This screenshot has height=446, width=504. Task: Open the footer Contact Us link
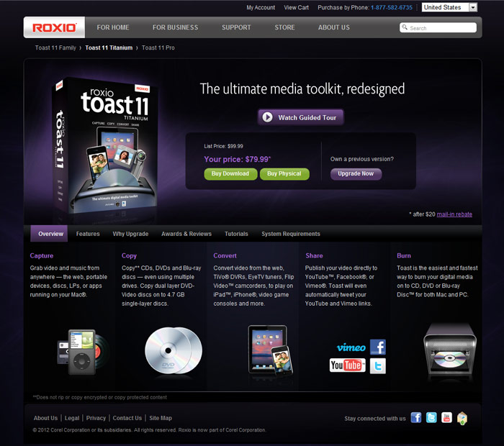click(x=127, y=418)
